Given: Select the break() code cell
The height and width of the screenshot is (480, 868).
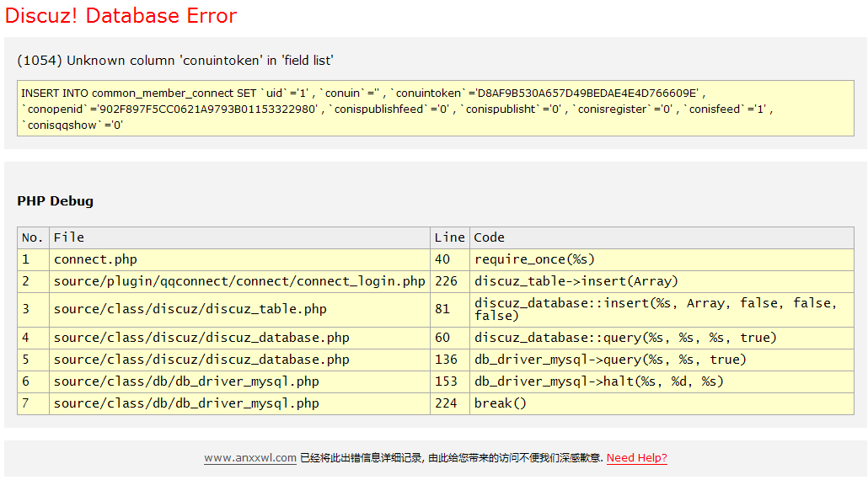Looking at the screenshot, I should pos(500,403).
